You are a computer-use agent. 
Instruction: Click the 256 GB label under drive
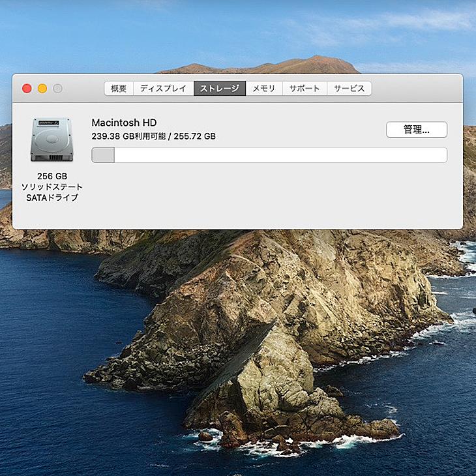tap(52, 176)
